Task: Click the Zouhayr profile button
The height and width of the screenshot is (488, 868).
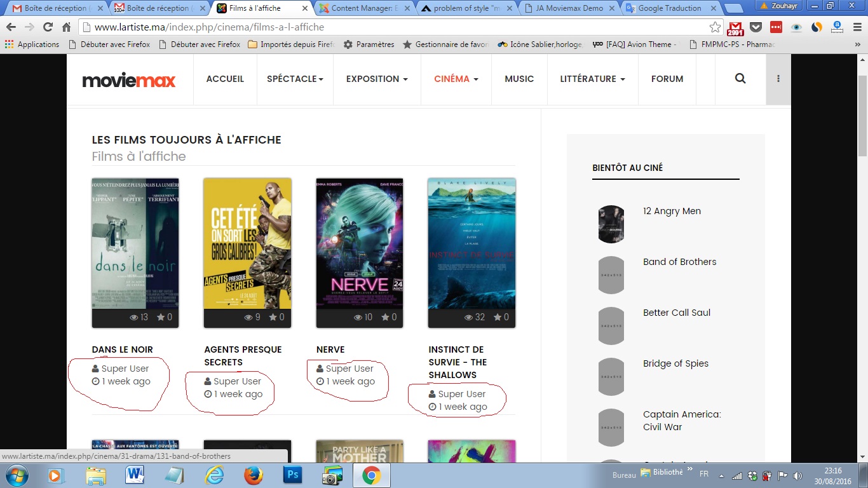Action: coord(782,5)
